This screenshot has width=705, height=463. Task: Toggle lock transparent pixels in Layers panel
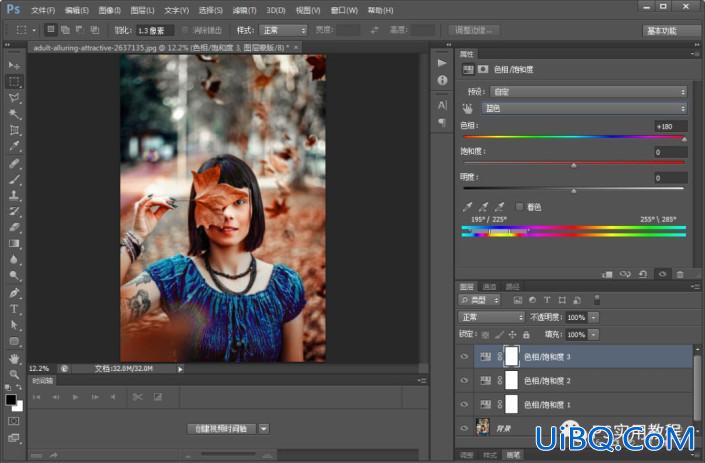485,335
